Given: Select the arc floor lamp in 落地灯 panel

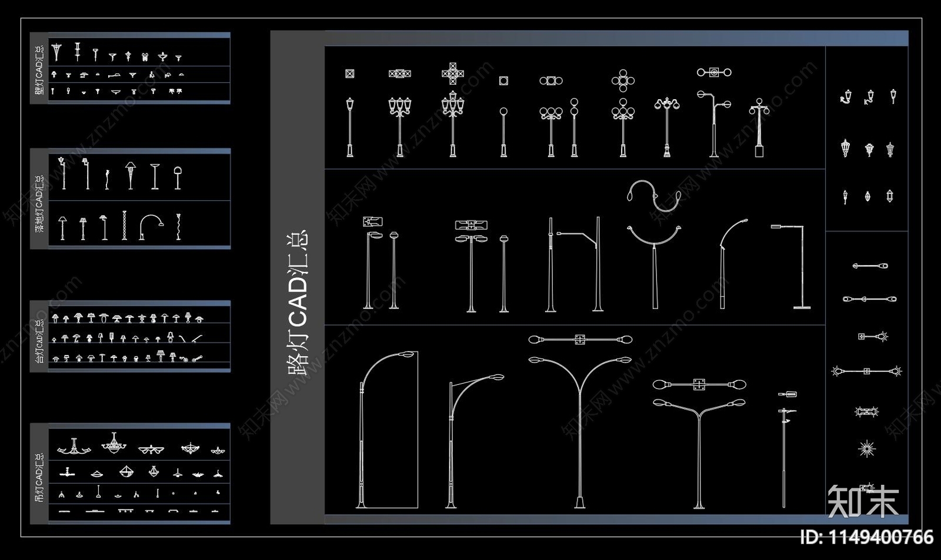Looking at the screenshot, I should click(151, 227).
